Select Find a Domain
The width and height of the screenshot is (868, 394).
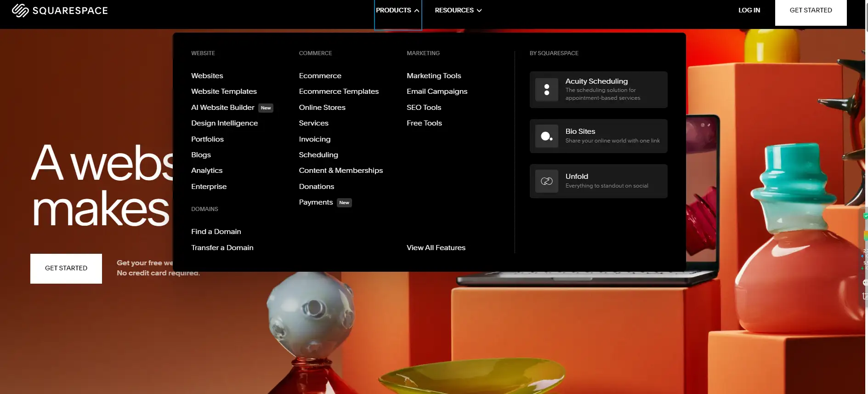pos(216,232)
